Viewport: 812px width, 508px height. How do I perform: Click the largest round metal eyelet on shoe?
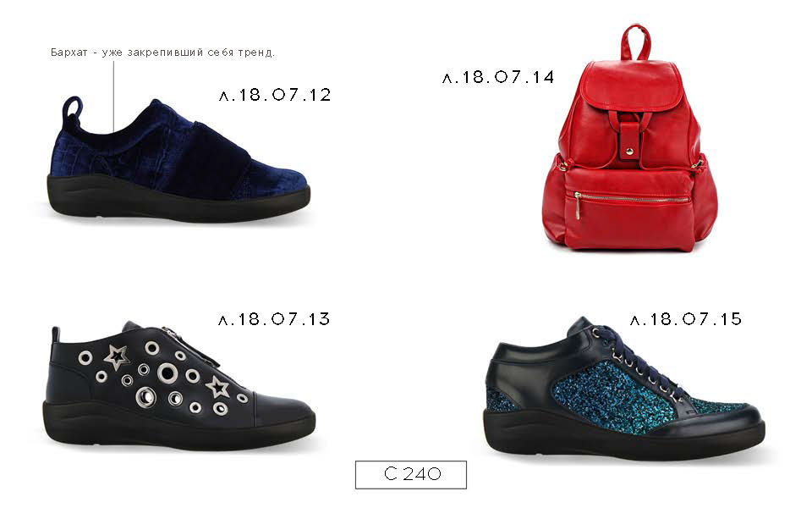pyautogui.click(x=167, y=373)
